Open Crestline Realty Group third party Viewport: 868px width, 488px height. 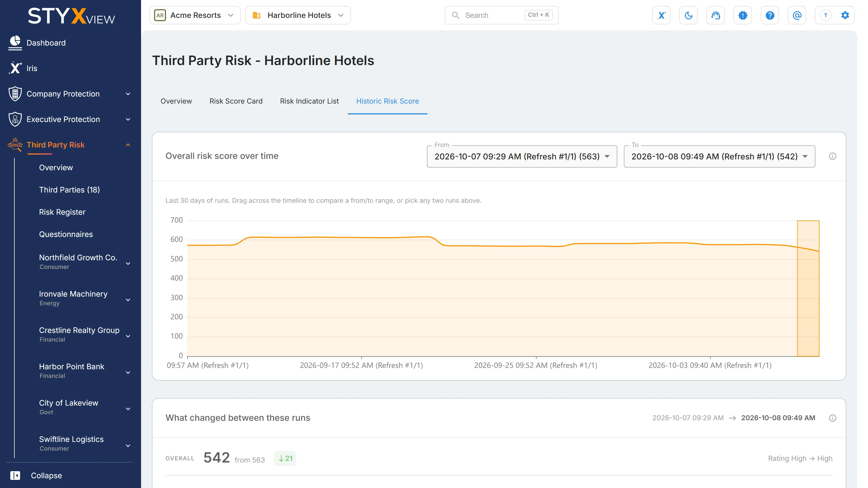tap(79, 335)
